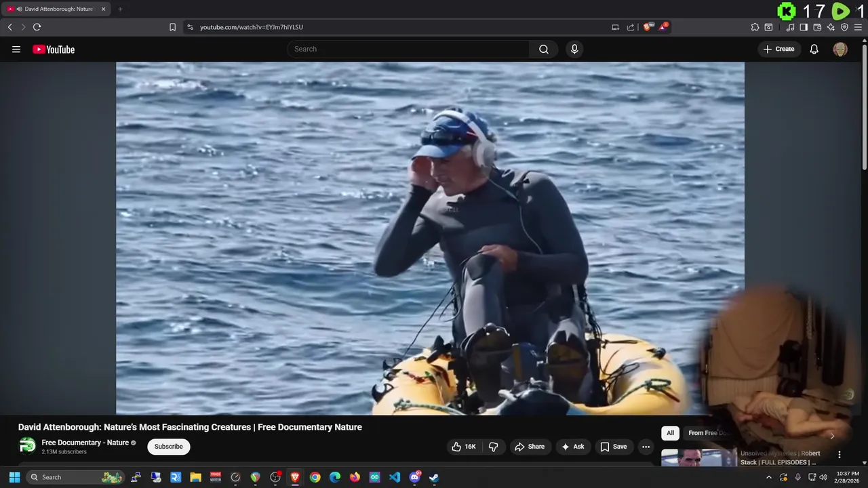Open the volume control in system tray
This screenshot has height=488, width=868.
823,477
